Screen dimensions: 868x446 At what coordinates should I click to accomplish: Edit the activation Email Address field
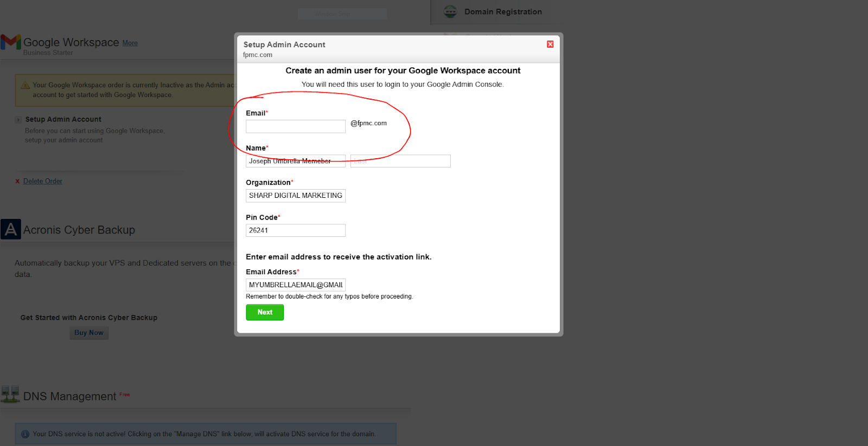coord(296,285)
